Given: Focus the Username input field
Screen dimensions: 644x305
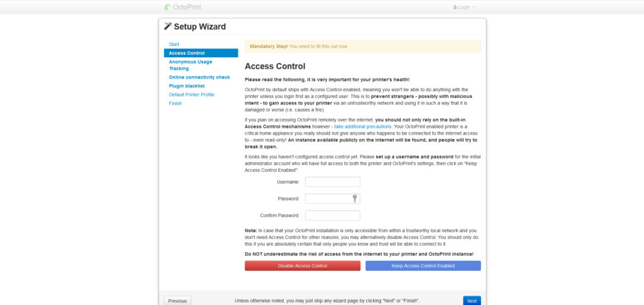Looking at the screenshot, I should (333, 182).
